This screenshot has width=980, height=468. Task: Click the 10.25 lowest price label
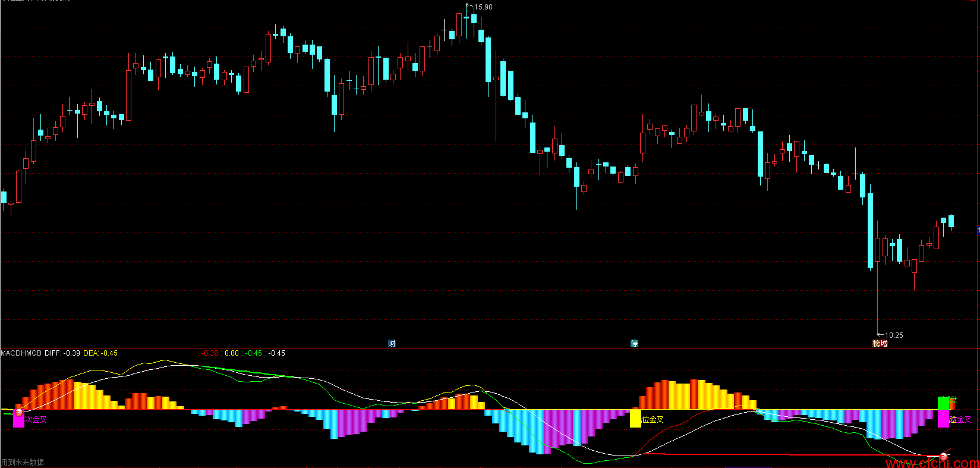point(894,335)
